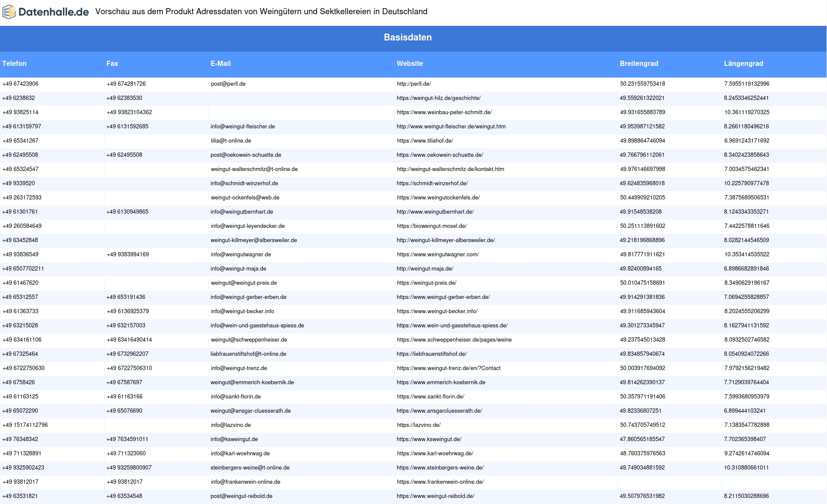Click phone number +49 6507702211
827x504 pixels.
coord(23,269)
